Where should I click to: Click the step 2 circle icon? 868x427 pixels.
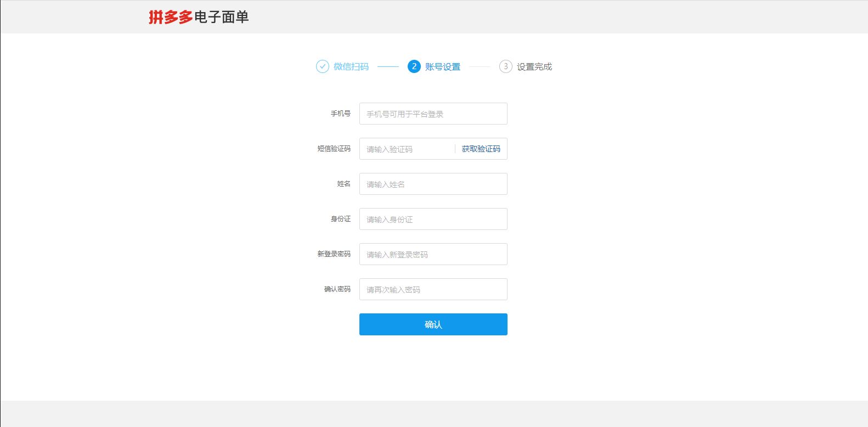click(414, 66)
